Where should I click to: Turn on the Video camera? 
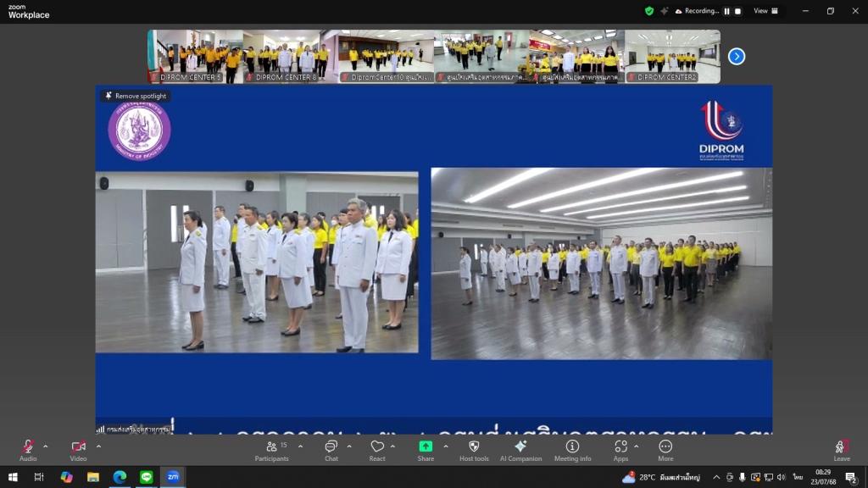[x=78, y=450]
